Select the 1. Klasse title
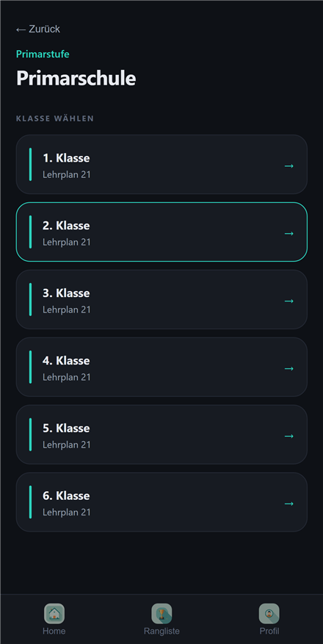 (x=66, y=158)
